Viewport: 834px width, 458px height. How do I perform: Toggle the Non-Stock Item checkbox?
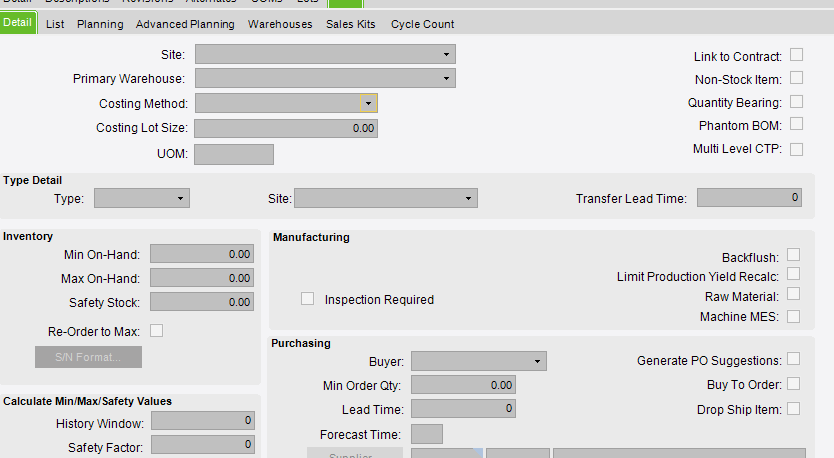click(x=797, y=78)
